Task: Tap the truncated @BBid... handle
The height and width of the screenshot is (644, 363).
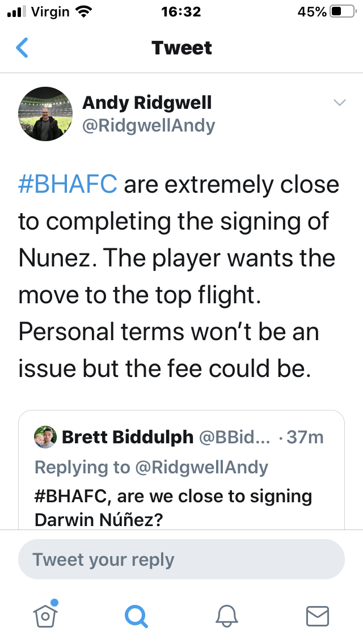Action: click(235, 438)
